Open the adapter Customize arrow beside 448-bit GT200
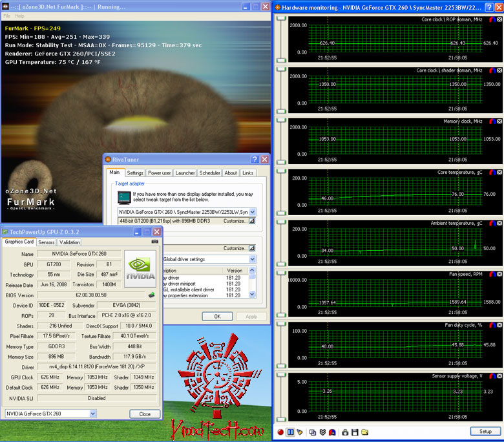 (252, 221)
